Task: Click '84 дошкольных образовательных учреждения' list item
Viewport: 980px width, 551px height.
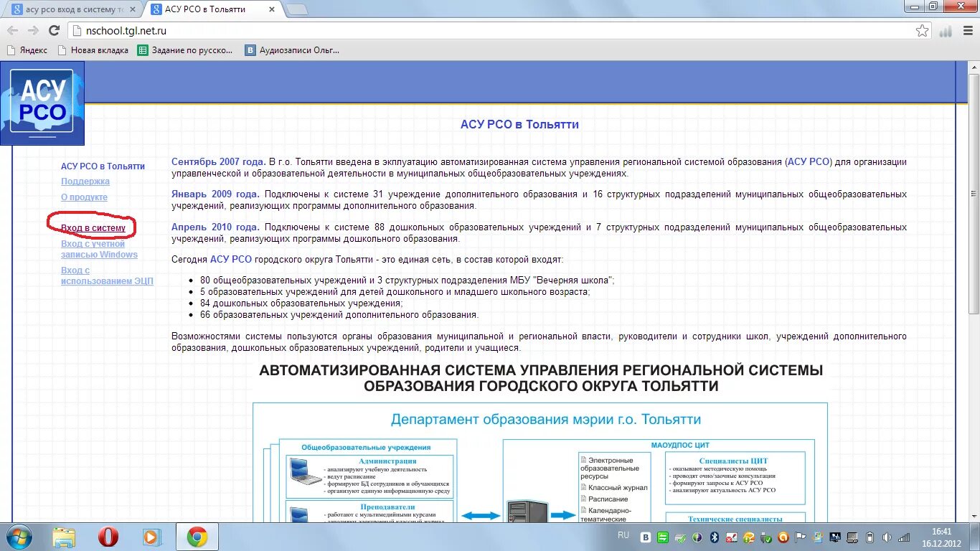Action: tap(301, 303)
